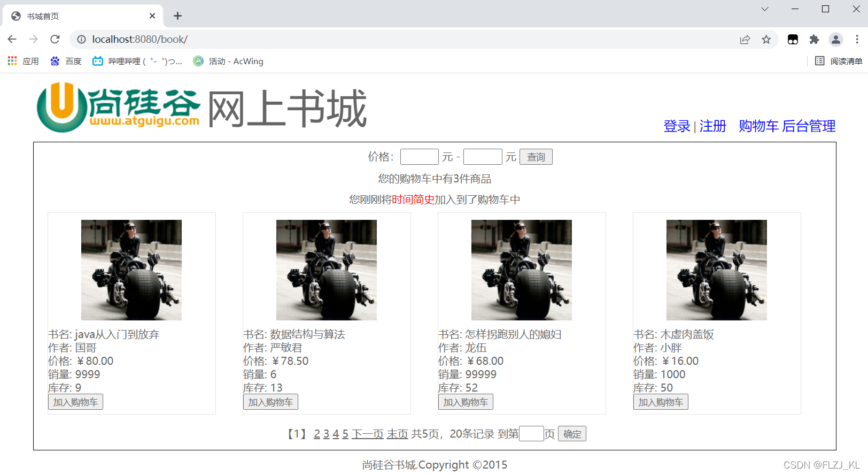Click the 尚硅谷 logo image
This screenshot has width=868, height=475.
coord(118,108)
